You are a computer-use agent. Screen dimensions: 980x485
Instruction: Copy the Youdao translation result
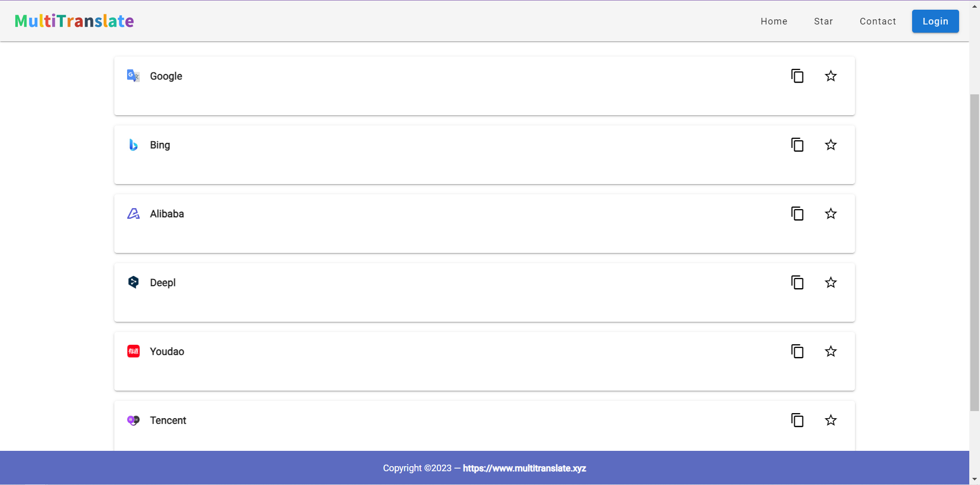(797, 351)
